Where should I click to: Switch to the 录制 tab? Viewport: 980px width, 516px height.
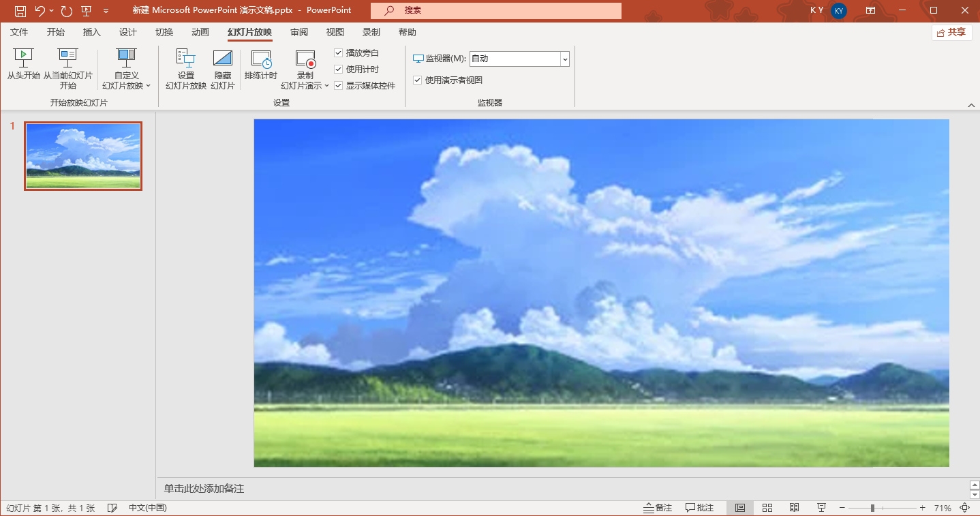371,32
